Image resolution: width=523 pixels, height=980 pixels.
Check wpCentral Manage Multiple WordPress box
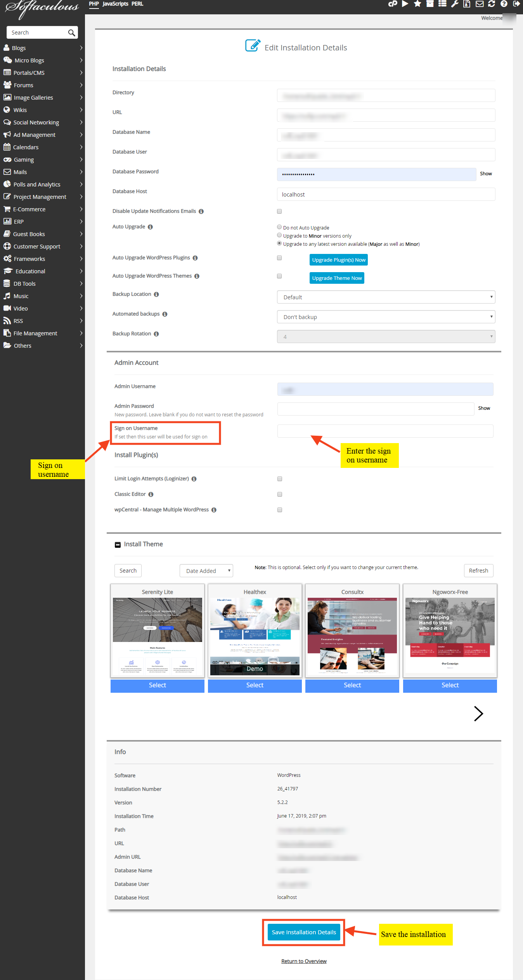point(280,510)
